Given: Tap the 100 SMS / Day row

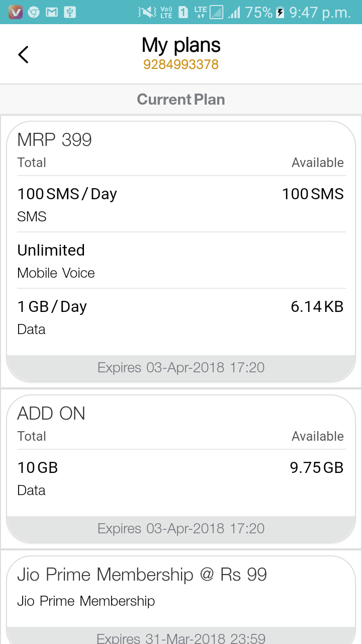Looking at the screenshot, I should (181, 204).
